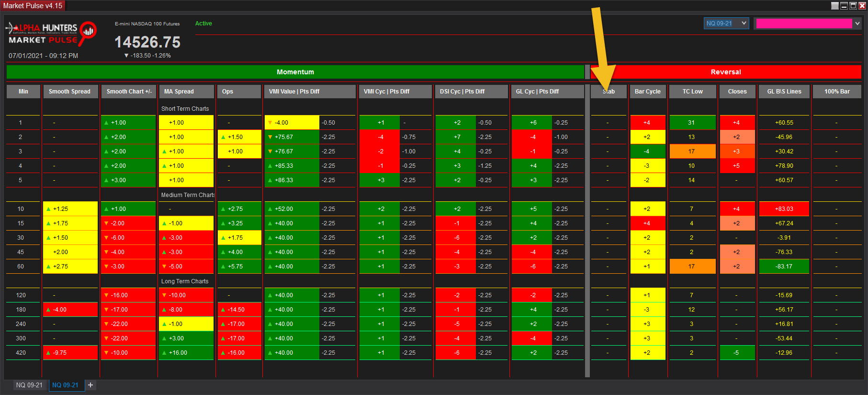Expand the pink color dropdown arrow

point(857,23)
